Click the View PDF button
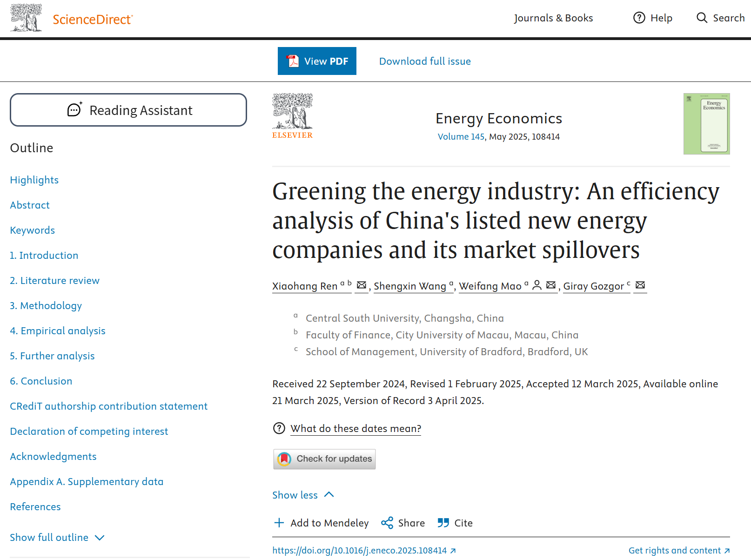The width and height of the screenshot is (751, 560). click(x=317, y=61)
